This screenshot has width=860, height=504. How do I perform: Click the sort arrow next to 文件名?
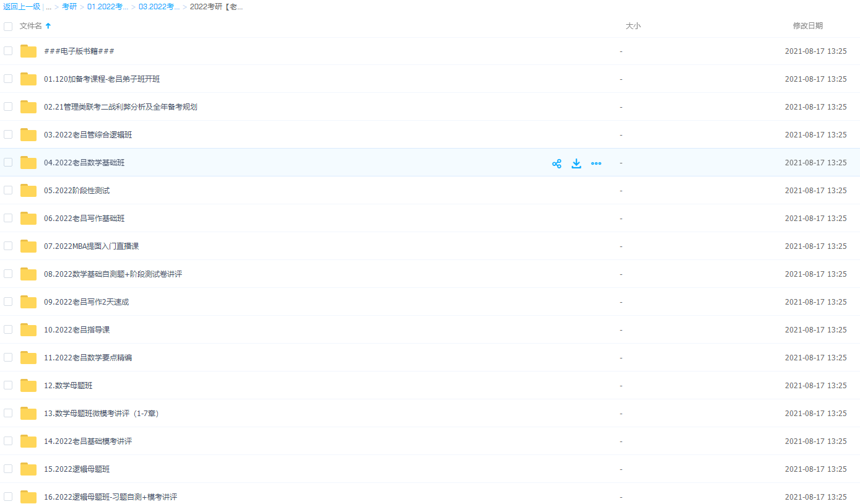click(x=48, y=26)
